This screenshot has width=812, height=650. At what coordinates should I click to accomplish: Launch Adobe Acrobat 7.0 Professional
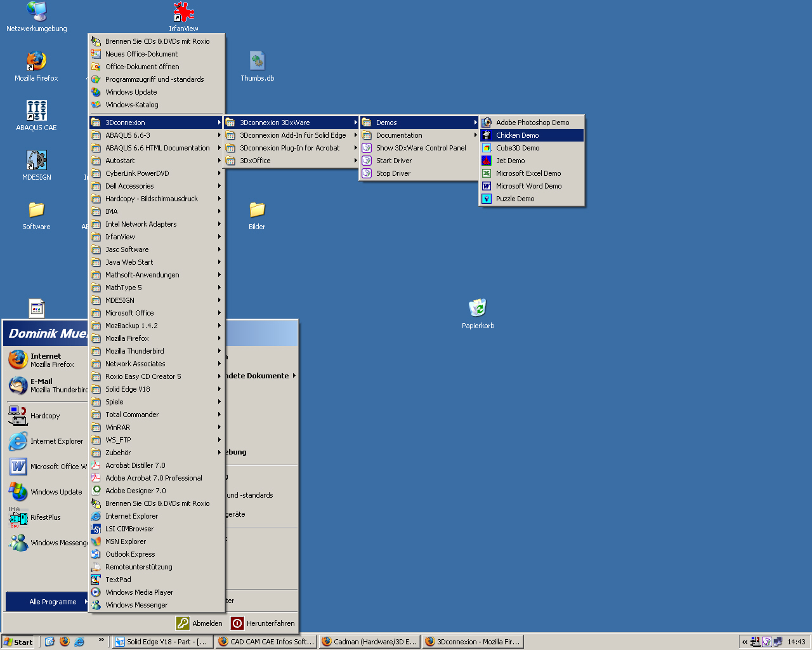click(x=156, y=478)
